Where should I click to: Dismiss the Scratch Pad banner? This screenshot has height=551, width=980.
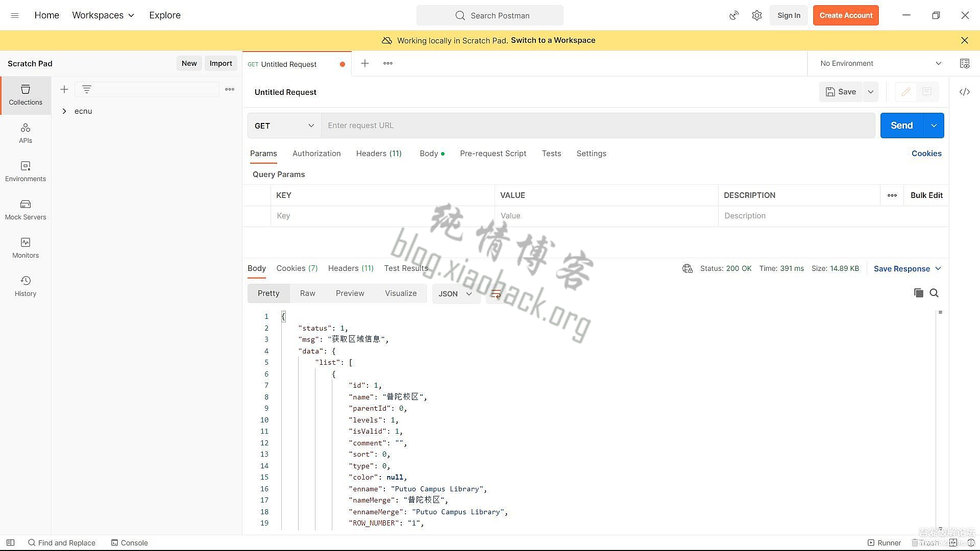coord(965,40)
